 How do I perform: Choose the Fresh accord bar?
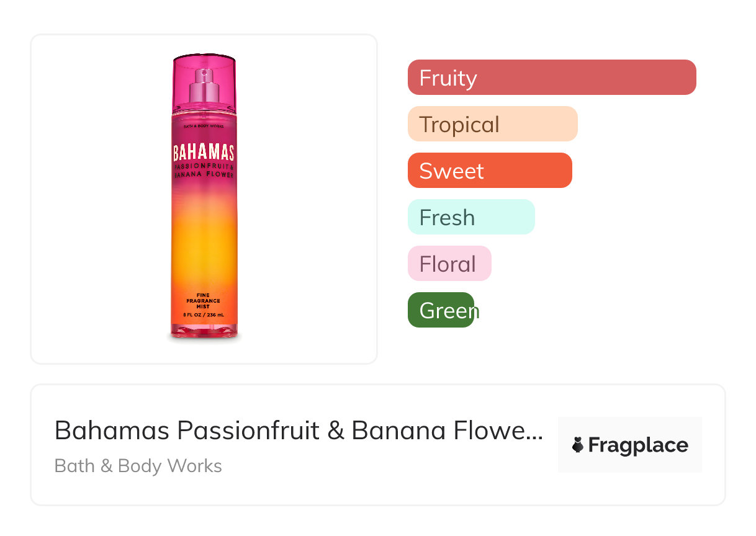471,217
